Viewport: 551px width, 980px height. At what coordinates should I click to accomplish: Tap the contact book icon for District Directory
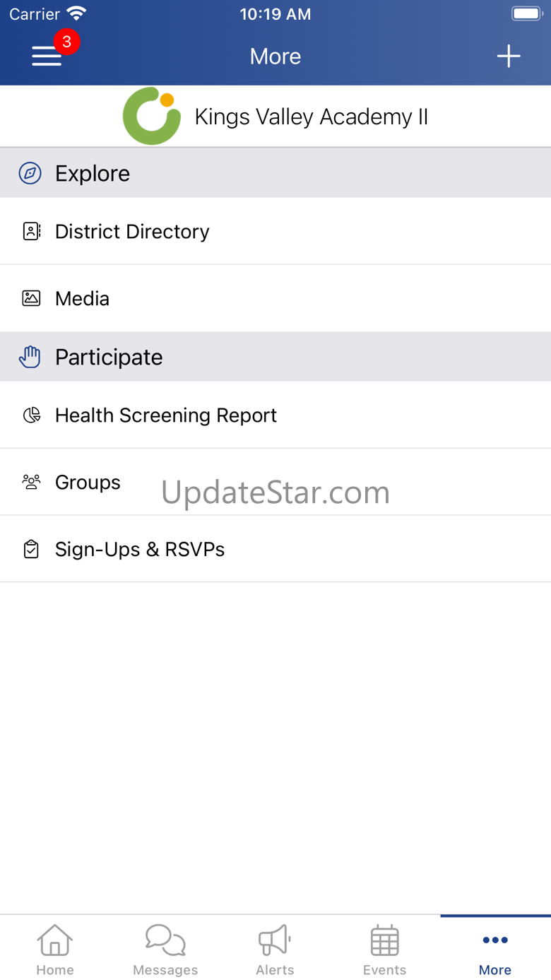pos(32,231)
